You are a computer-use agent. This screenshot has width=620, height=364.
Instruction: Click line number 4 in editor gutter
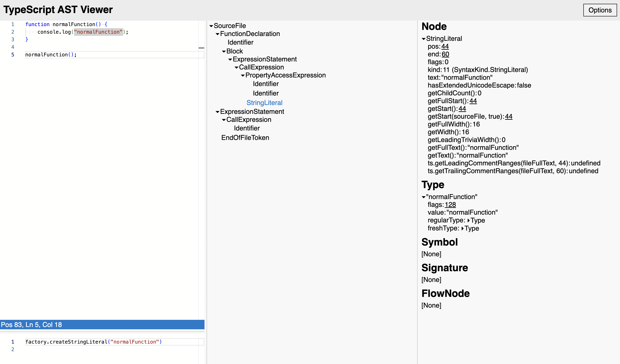pos(13,47)
